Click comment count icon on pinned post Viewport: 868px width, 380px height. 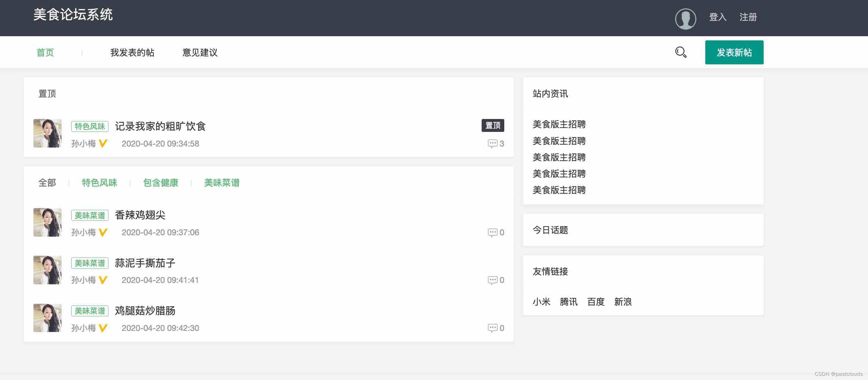[x=492, y=144]
